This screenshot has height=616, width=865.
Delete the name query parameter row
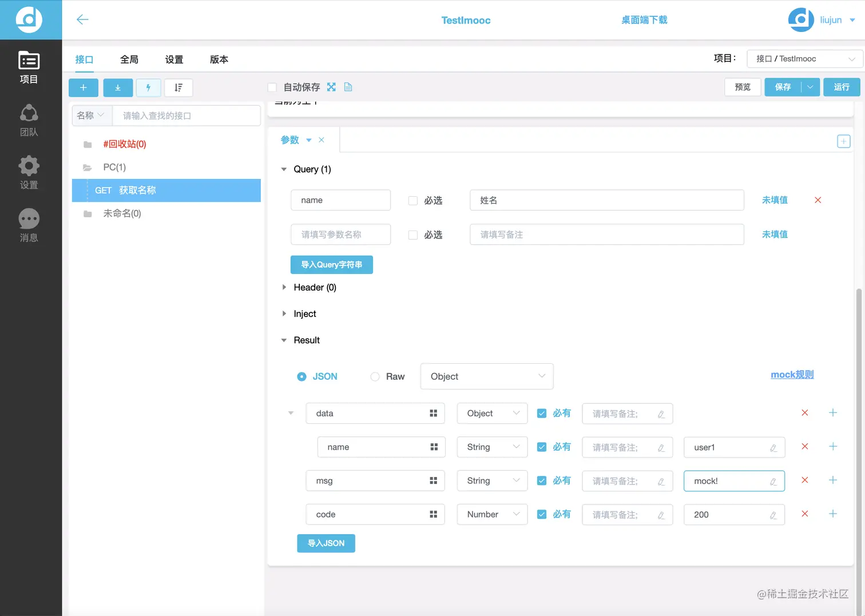[x=818, y=200]
